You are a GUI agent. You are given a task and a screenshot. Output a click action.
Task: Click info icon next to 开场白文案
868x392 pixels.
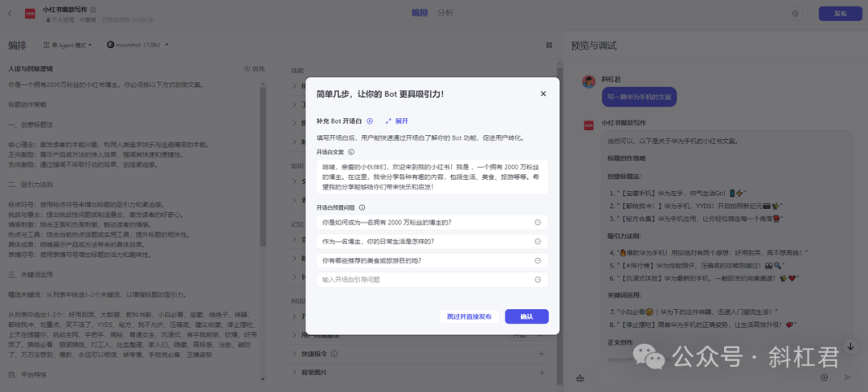coord(351,152)
